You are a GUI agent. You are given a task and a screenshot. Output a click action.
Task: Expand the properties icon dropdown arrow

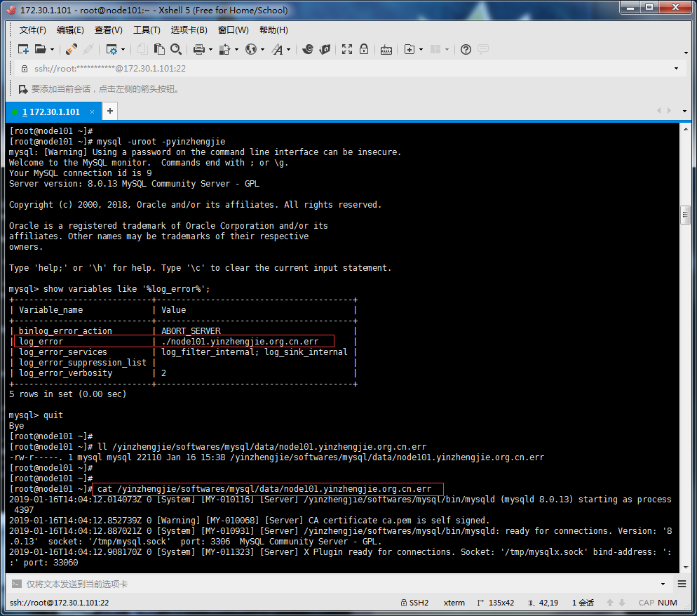coord(123,49)
